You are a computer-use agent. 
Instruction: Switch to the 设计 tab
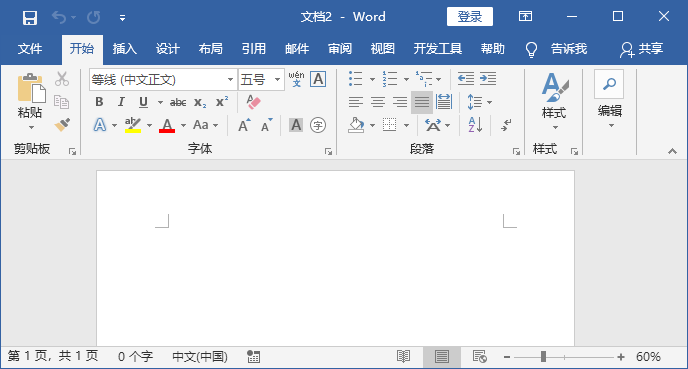168,49
